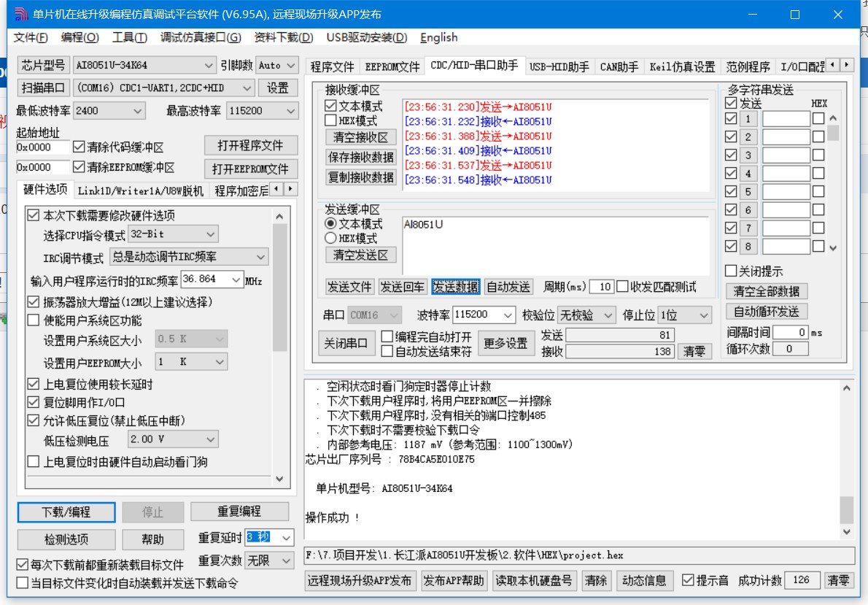868x605 pixels.
Task: Click left arrow of hardware options tab strip
Action: (x=276, y=189)
